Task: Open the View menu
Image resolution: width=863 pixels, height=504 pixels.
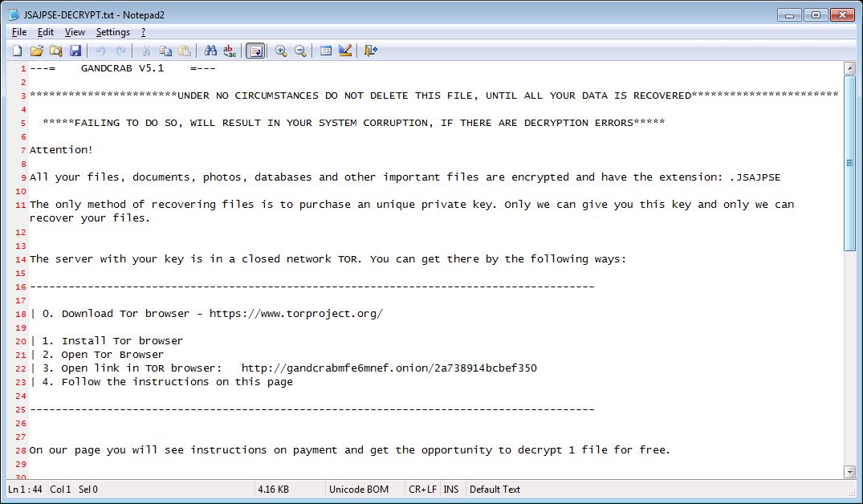Action: (x=75, y=32)
